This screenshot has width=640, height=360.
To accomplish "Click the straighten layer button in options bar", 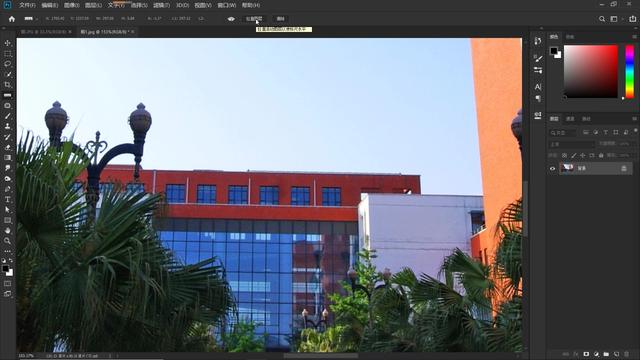I will pyautogui.click(x=254, y=19).
